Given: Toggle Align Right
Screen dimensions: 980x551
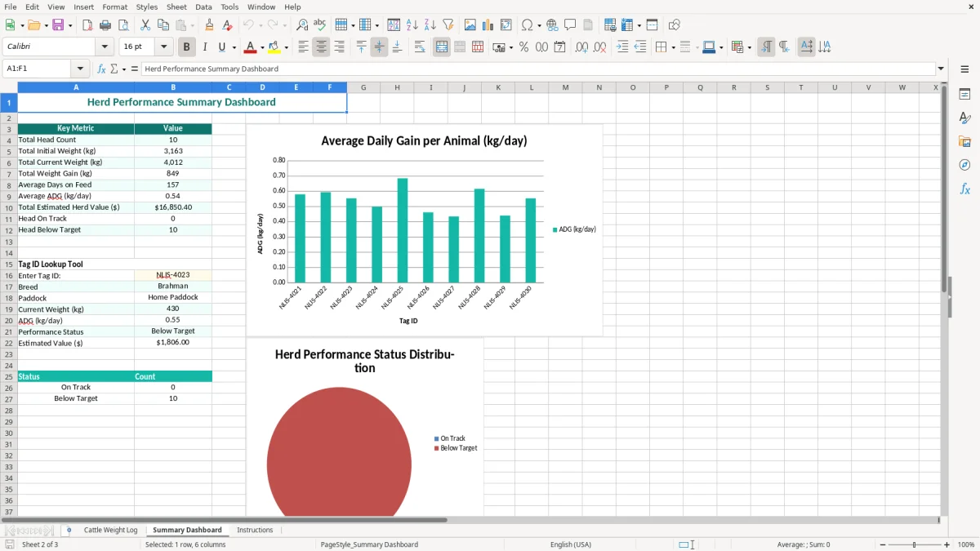Looking at the screenshot, I should (x=339, y=47).
